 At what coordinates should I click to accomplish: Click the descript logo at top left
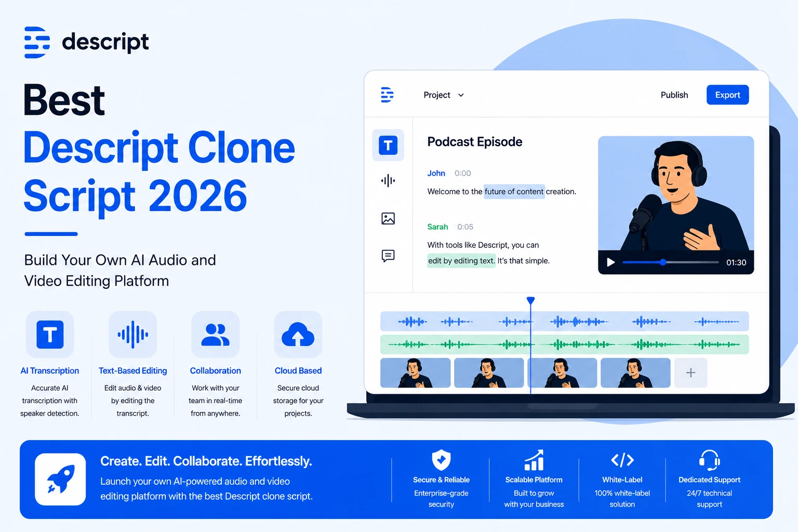[87, 42]
